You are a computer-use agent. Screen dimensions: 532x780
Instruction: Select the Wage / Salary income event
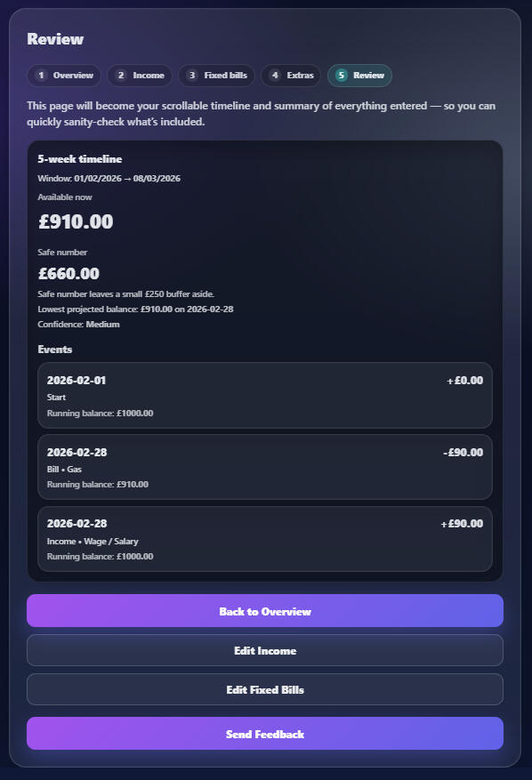[264, 539]
